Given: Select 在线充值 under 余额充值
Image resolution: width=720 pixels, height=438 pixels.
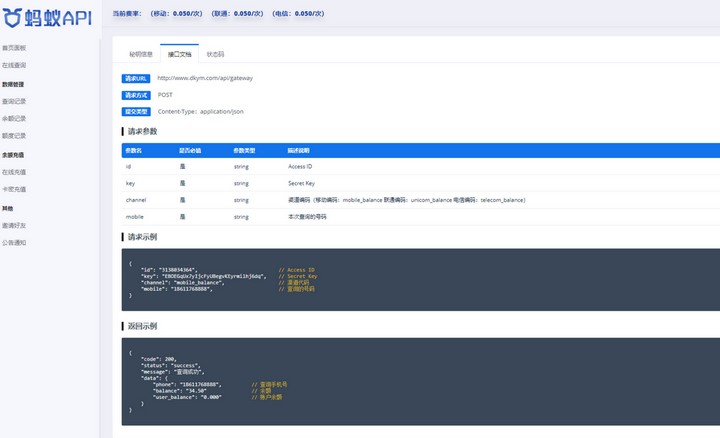Looking at the screenshot, I should tap(14, 172).
